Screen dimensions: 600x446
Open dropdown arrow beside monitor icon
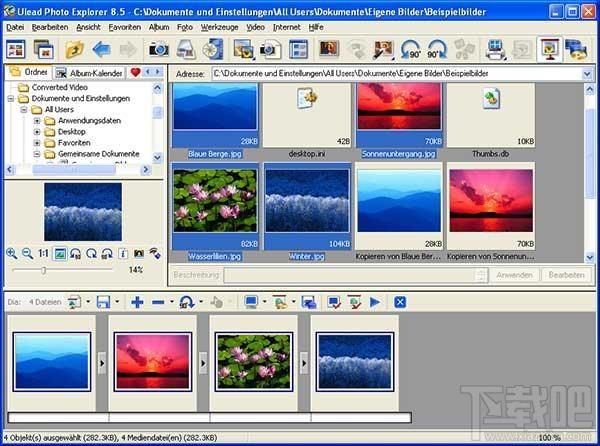(x=264, y=302)
